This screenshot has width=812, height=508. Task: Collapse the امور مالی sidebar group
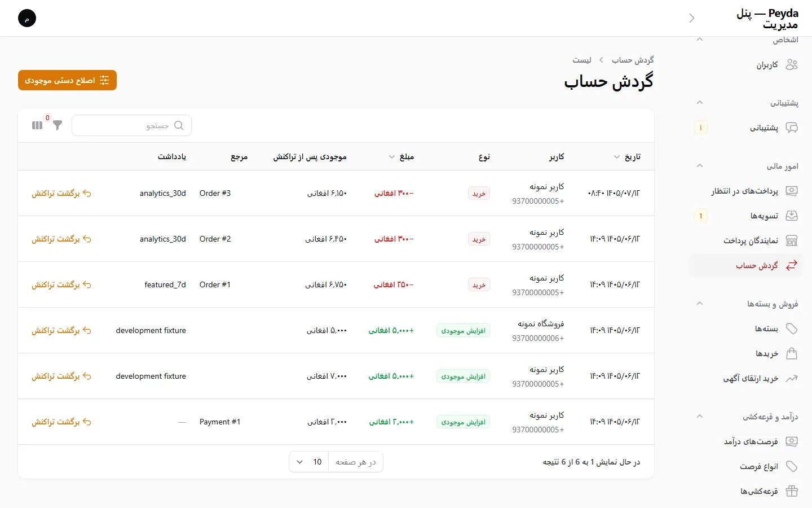click(700, 166)
